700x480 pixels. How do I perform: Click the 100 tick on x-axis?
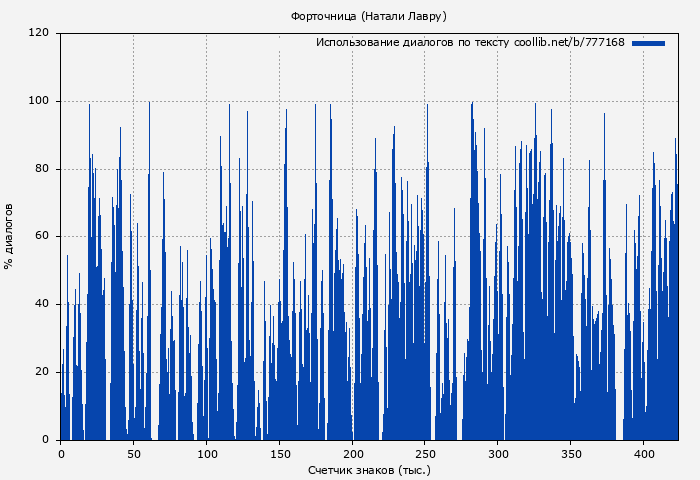tap(207, 453)
